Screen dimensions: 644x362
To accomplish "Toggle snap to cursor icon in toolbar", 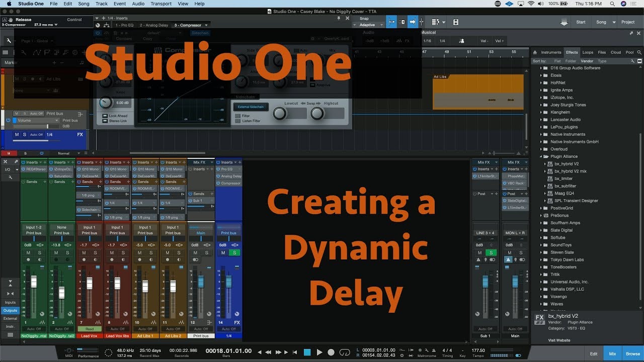I will [x=392, y=22].
